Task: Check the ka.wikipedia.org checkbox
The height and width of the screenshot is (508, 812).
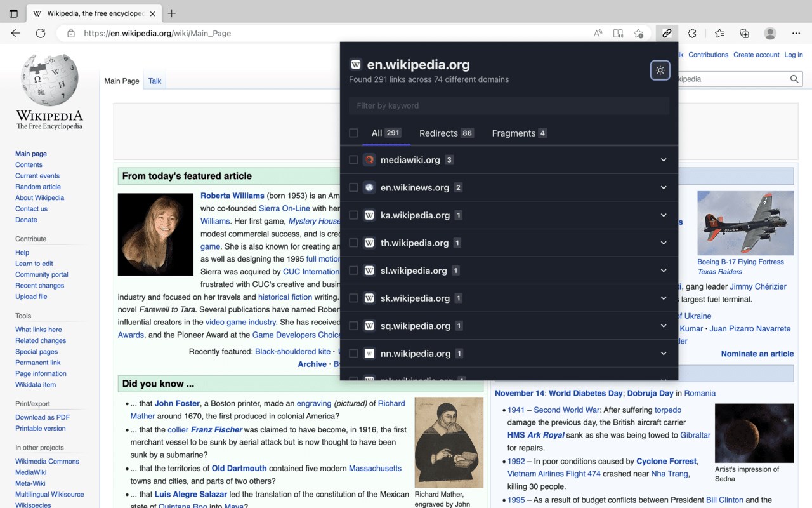Action: (353, 215)
